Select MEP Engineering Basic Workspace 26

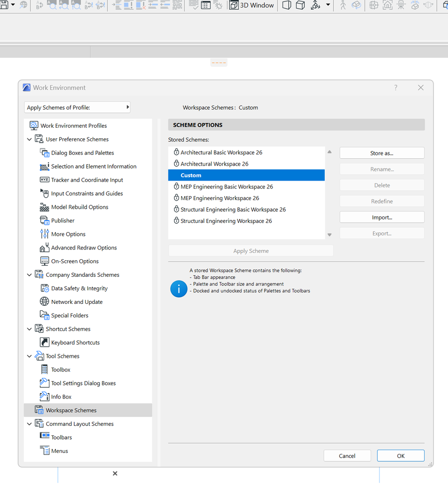(x=226, y=187)
